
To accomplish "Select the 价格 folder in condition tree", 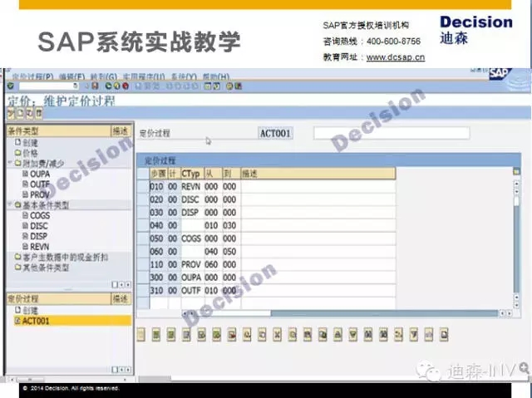I will (x=27, y=153).
